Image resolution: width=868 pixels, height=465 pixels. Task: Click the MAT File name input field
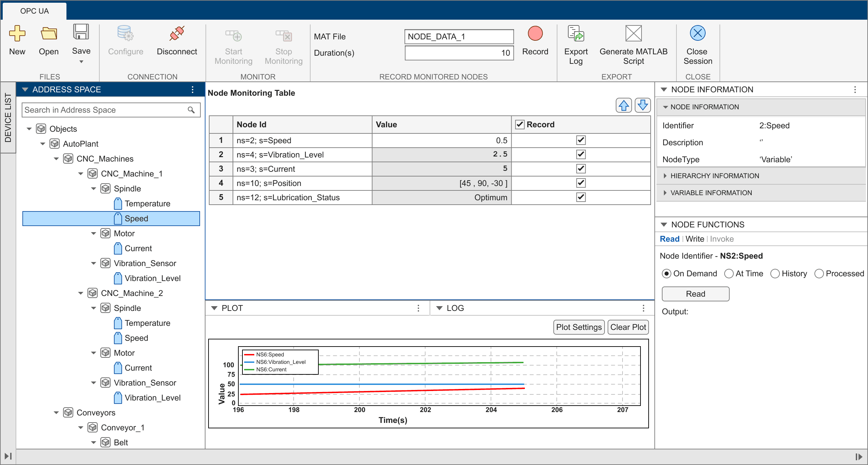[459, 37]
